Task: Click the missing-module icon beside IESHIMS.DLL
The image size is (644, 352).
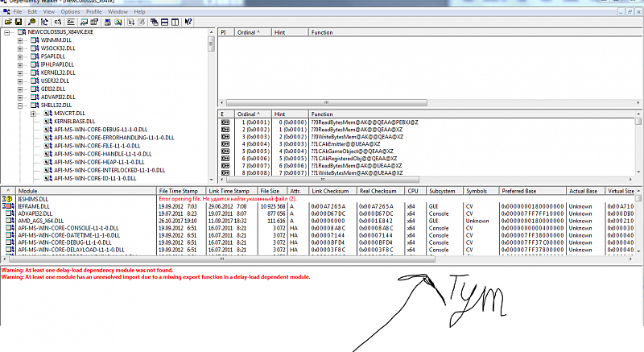Action: coord(7,198)
